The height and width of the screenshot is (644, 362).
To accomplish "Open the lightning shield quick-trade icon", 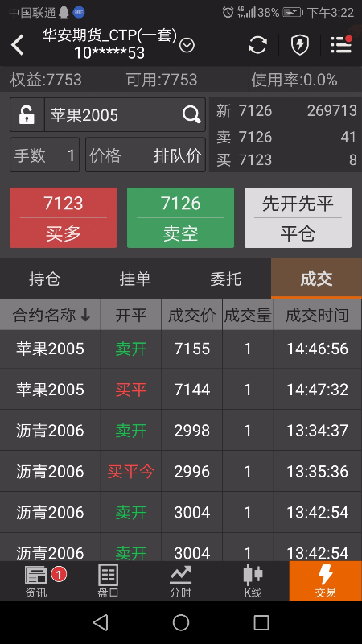I will point(300,45).
